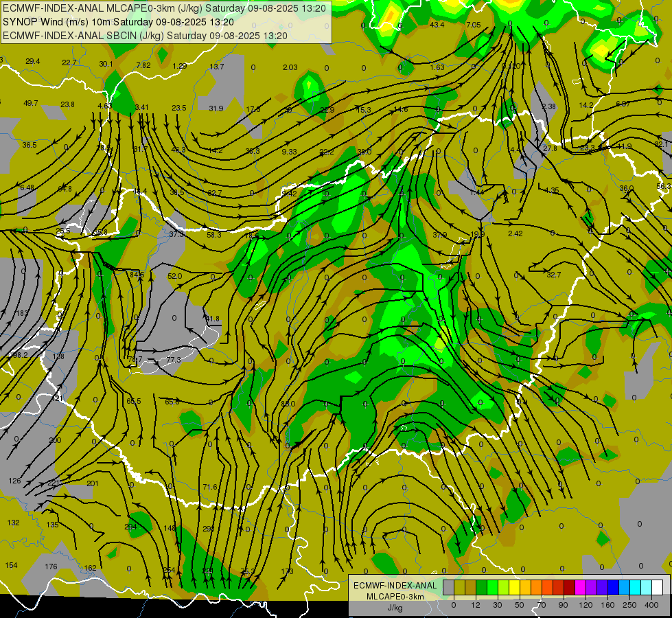Choose the magenta legend color swatch
Image resolution: width=672 pixels, height=618 pixels.
pos(581,587)
